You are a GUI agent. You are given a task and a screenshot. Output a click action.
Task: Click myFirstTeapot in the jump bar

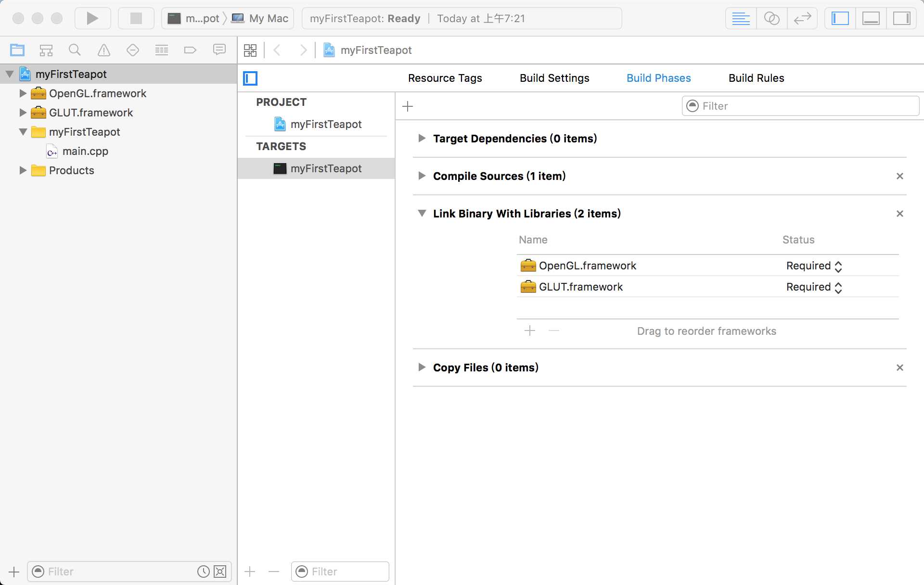coord(368,50)
